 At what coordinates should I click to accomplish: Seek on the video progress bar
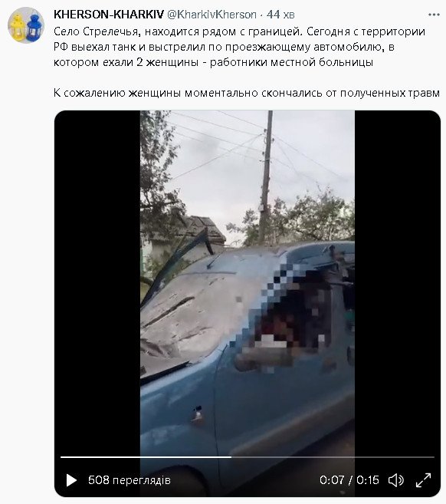pyautogui.click(x=248, y=456)
